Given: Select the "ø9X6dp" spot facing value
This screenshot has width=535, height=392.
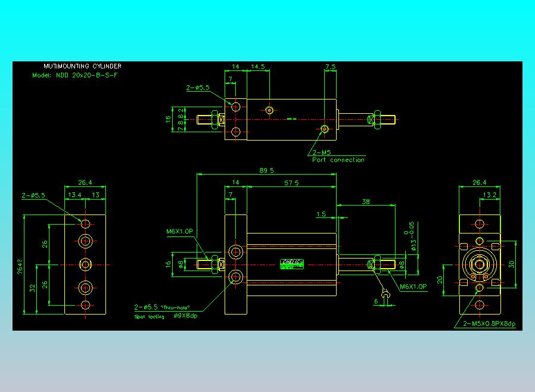Looking at the screenshot, I should click(186, 316).
